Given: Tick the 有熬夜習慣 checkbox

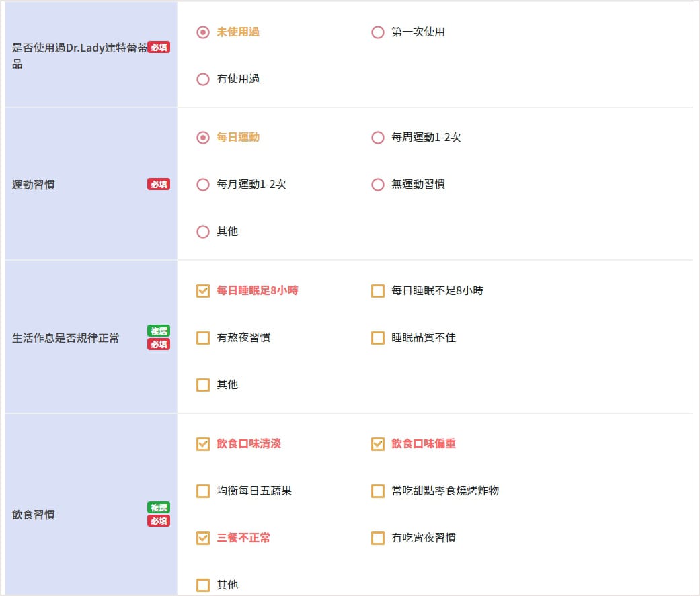Looking at the screenshot, I should tap(203, 338).
